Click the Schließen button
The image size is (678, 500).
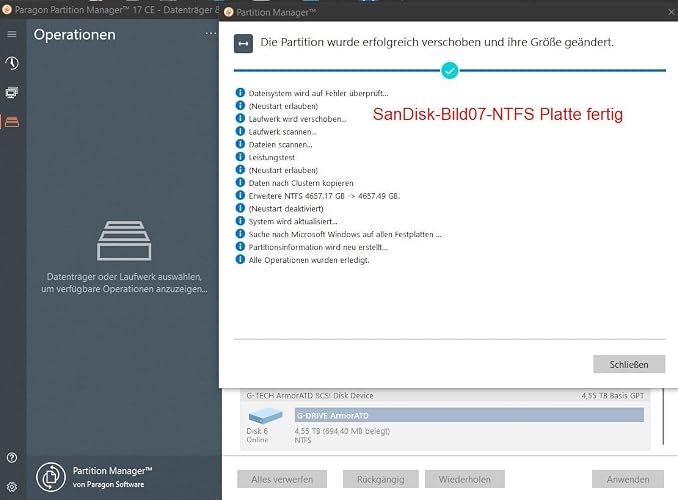[x=629, y=364]
